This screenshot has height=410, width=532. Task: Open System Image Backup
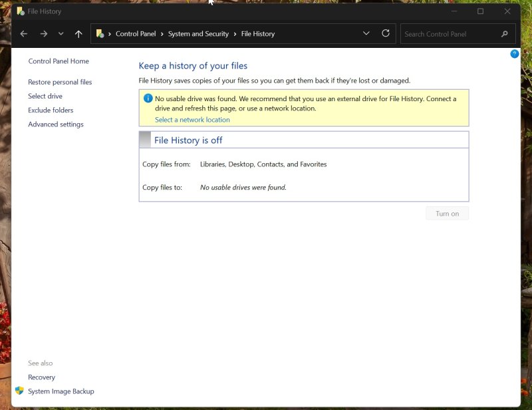61,391
